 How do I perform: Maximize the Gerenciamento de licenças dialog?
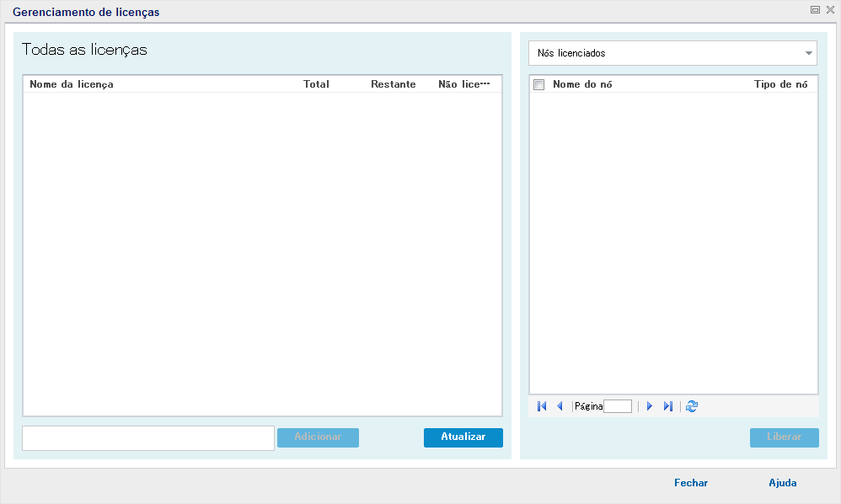coord(815,9)
